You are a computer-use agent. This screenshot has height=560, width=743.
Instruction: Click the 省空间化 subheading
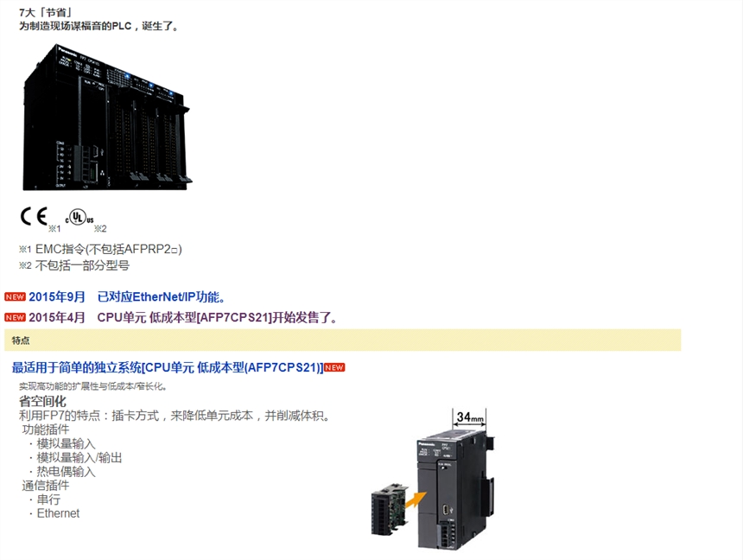click(x=42, y=401)
